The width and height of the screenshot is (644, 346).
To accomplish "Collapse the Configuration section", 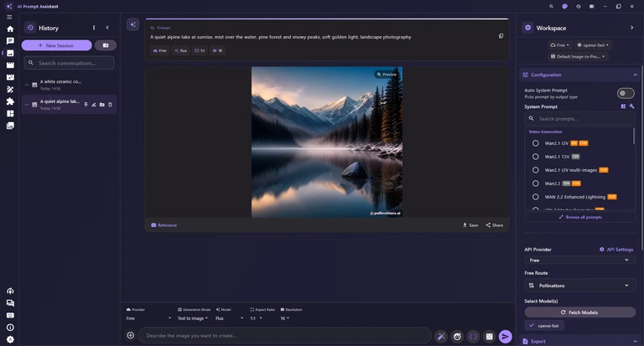I will [x=635, y=75].
